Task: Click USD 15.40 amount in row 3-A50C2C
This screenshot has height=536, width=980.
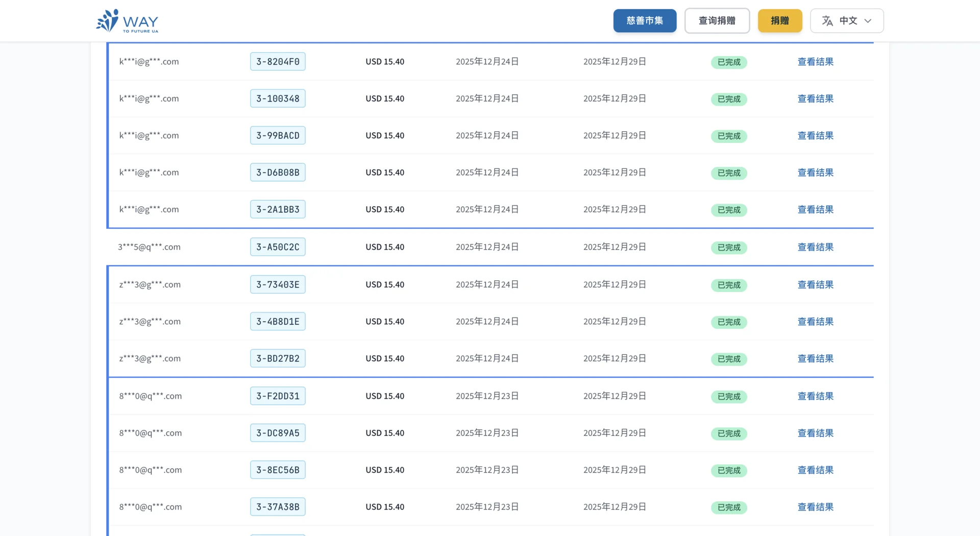Action: [x=385, y=247]
